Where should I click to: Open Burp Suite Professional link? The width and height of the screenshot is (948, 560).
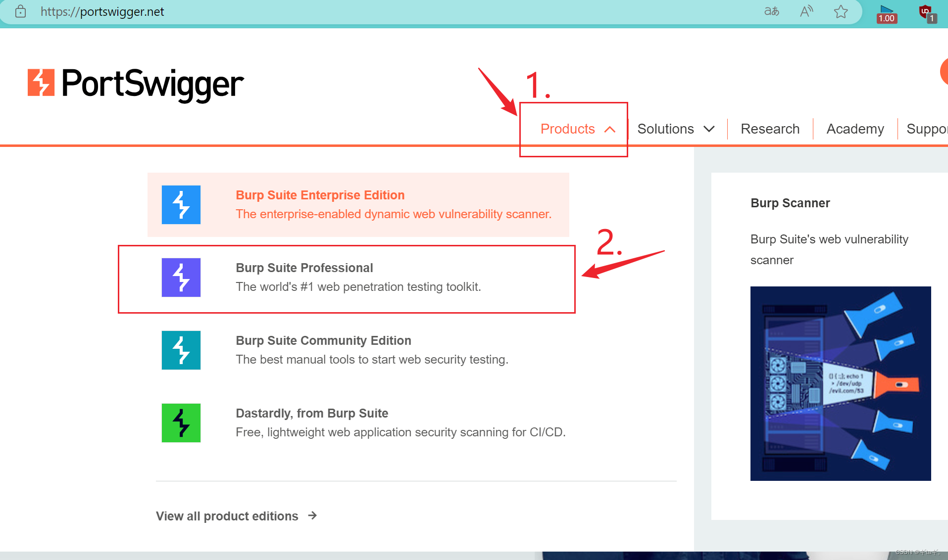(304, 268)
